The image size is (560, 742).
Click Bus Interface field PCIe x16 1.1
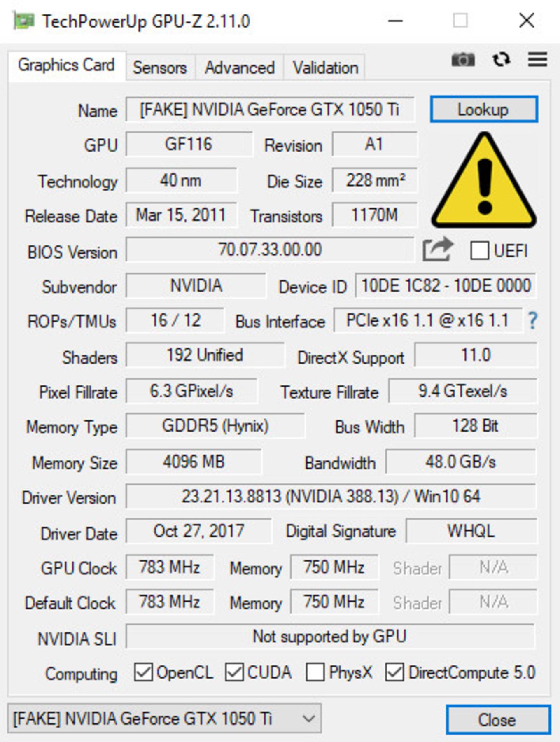[x=428, y=320]
